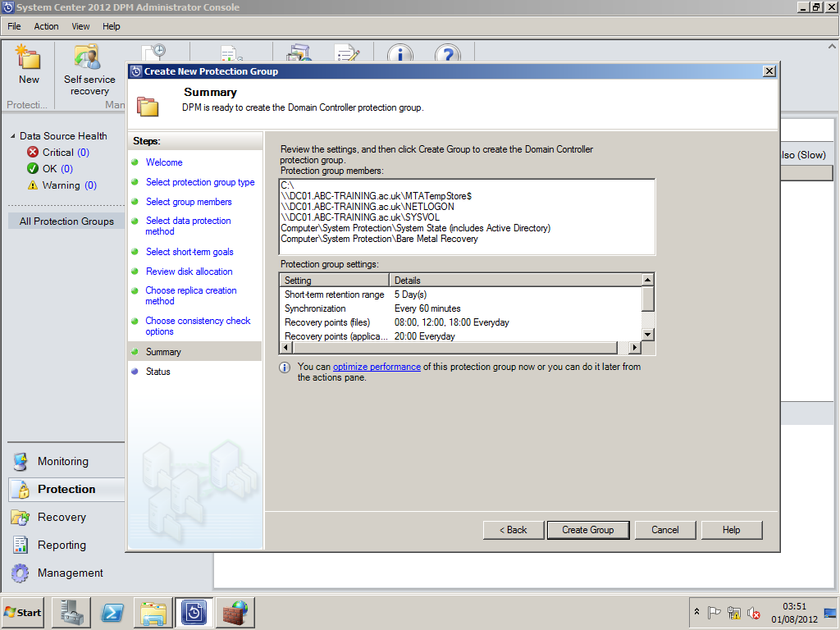Go to Select group members step
This screenshot has width=840, height=630.
coord(189,202)
